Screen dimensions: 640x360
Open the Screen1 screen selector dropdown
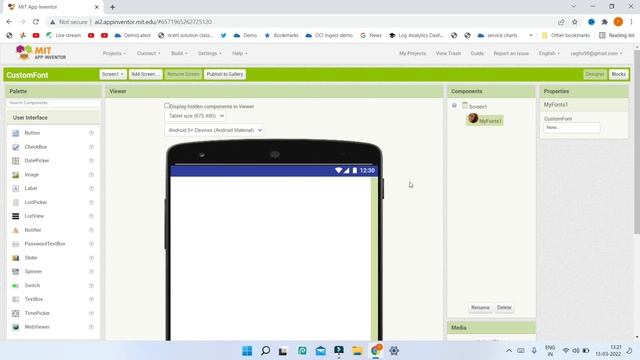113,74
